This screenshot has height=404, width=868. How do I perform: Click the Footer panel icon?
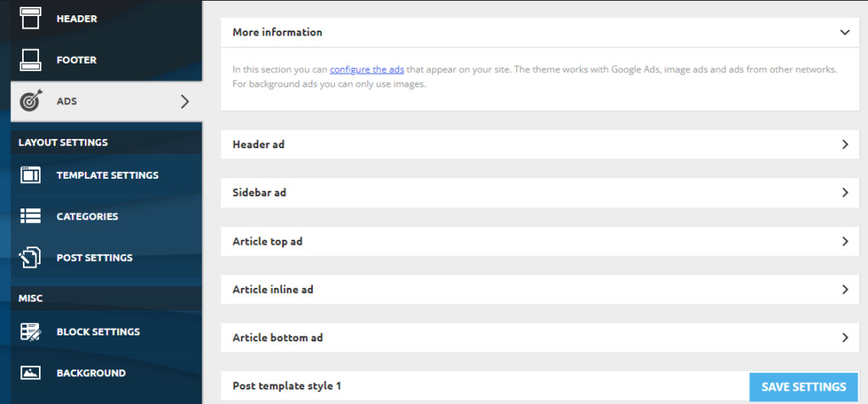(31, 60)
